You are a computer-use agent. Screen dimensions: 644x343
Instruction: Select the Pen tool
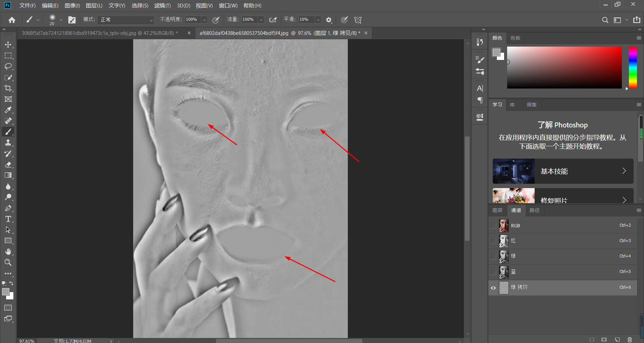tap(8, 208)
